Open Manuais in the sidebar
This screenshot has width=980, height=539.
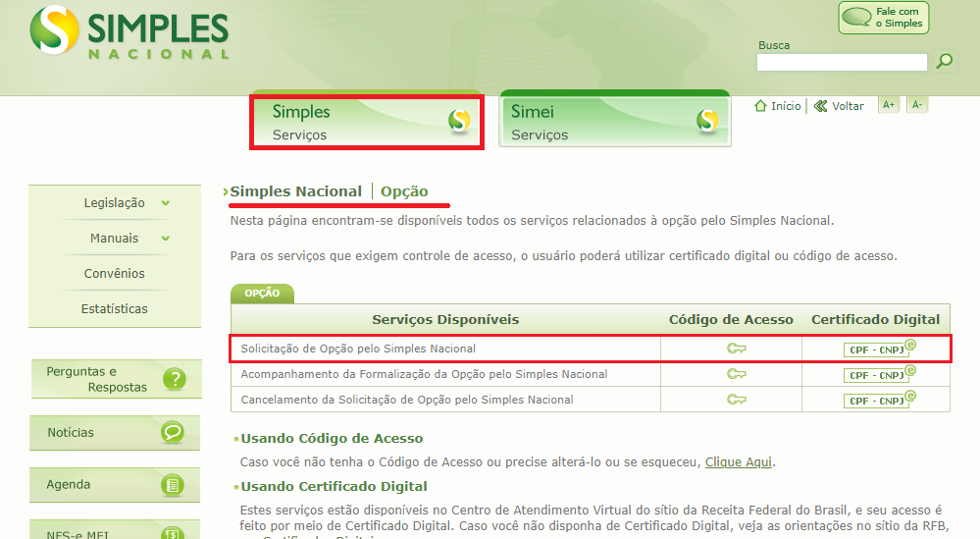114,239
